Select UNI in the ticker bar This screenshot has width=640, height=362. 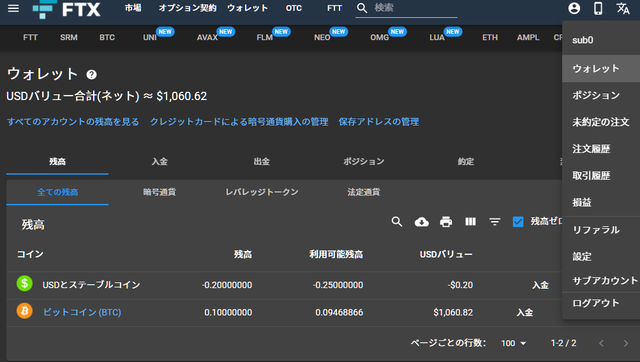coord(149,37)
